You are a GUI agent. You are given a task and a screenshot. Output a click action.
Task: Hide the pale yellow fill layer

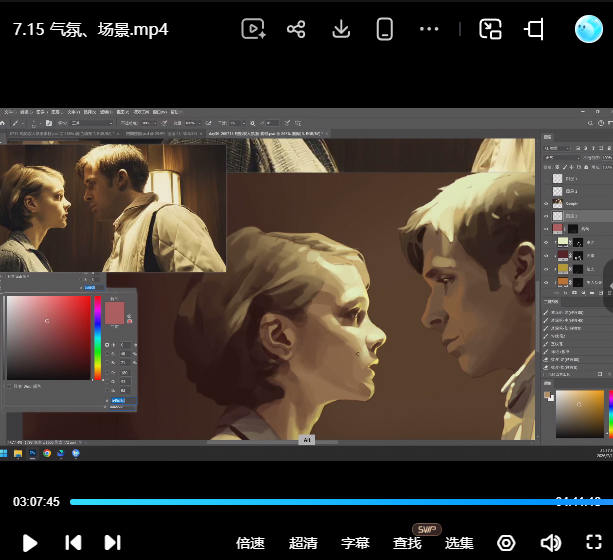pos(546,242)
